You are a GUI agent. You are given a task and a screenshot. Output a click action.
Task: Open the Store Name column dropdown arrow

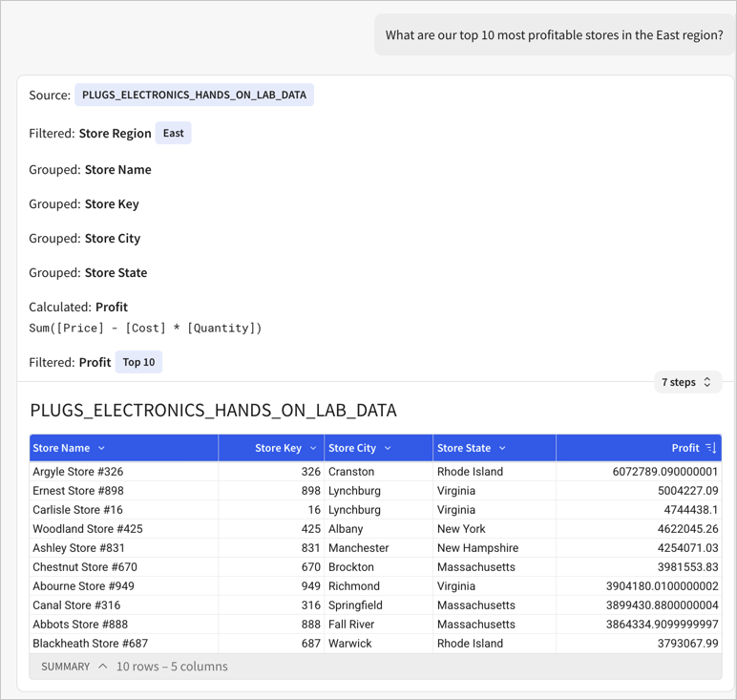pyautogui.click(x=101, y=448)
